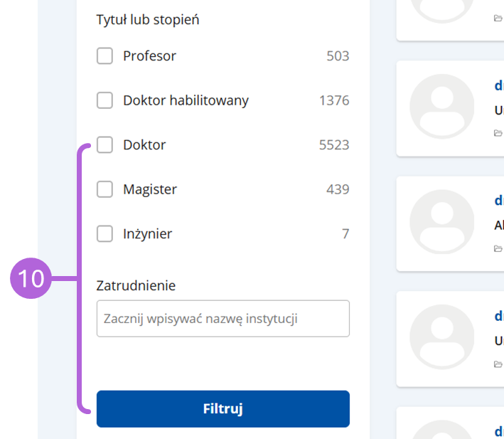Viewport: 504px width, 439px height.
Task: Select the Magister checkbox
Action: click(x=104, y=189)
